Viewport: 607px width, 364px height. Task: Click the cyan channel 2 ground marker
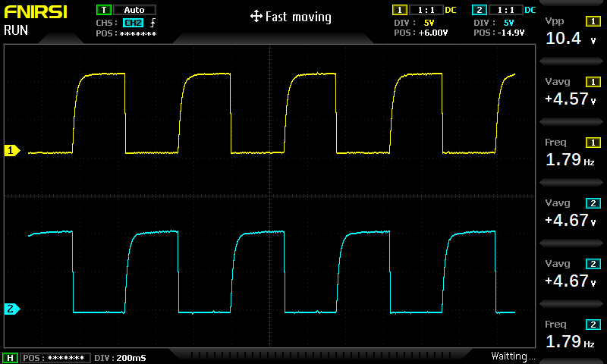click(12, 309)
